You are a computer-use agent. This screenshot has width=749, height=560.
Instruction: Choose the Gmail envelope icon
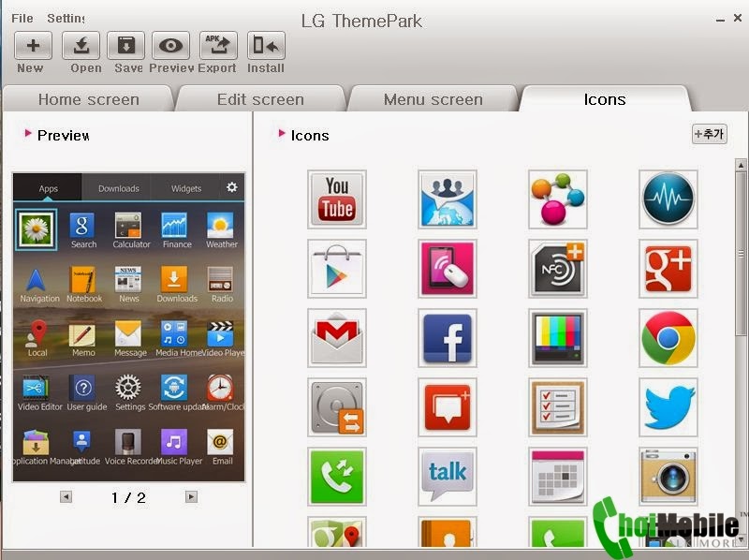click(x=337, y=338)
